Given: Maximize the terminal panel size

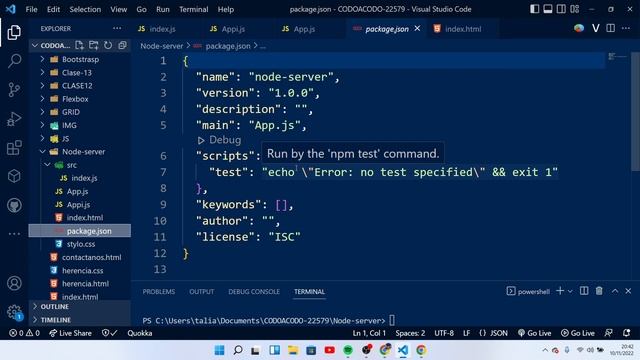Looking at the screenshot, I should click(x=615, y=291).
